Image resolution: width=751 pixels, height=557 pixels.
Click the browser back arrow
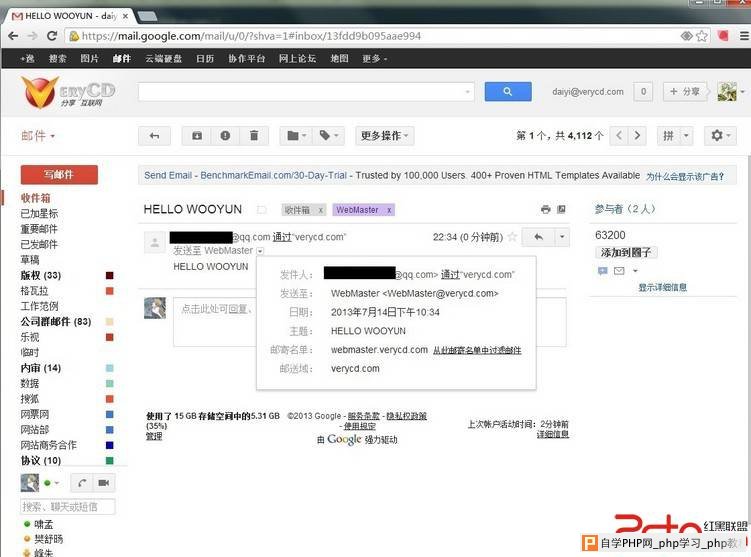point(13,36)
